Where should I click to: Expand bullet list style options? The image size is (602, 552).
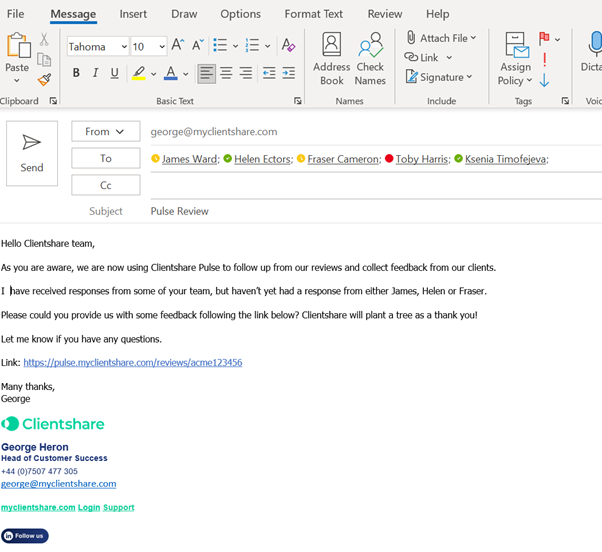pos(235,46)
